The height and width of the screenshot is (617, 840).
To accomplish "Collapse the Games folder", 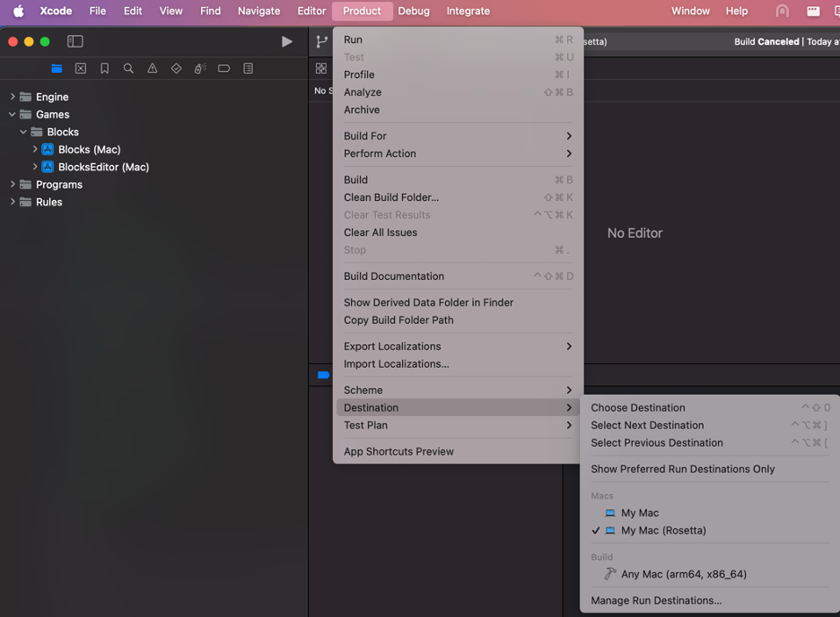I will point(13,114).
